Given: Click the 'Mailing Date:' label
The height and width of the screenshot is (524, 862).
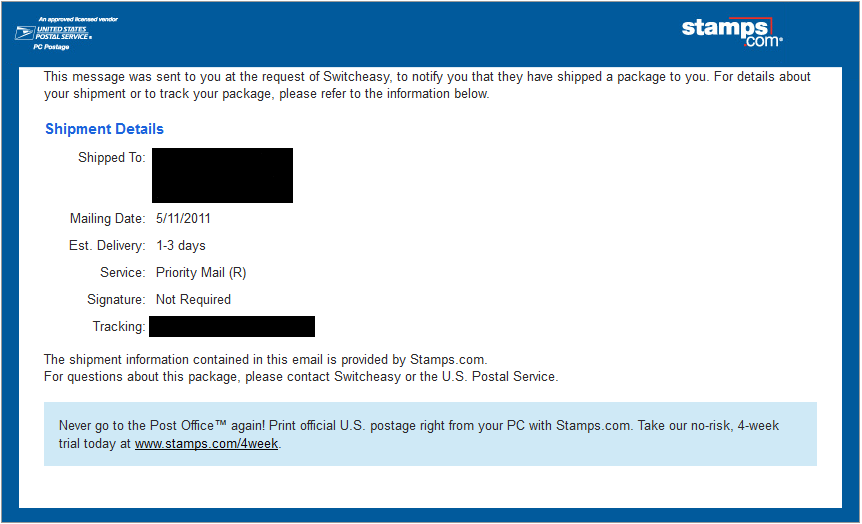Looking at the screenshot, I should coord(108,218).
